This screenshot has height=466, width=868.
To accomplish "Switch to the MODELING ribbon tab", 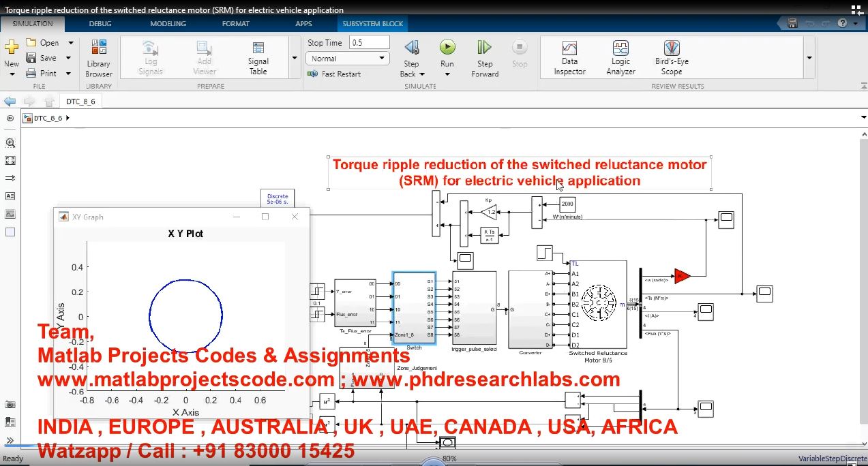I will [168, 23].
